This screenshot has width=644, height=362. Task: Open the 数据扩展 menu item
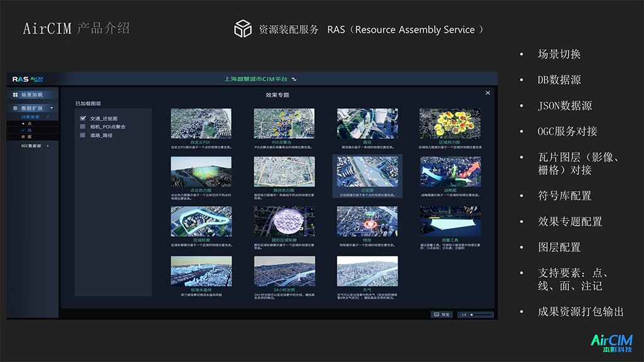pos(33,108)
